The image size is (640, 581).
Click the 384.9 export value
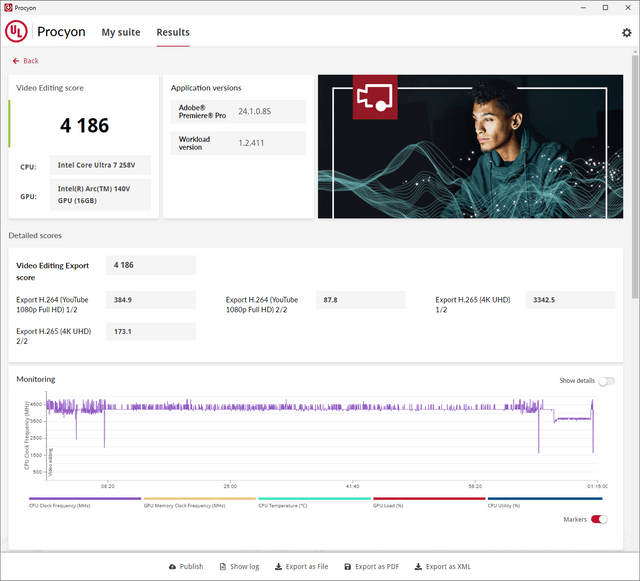pyautogui.click(x=151, y=300)
